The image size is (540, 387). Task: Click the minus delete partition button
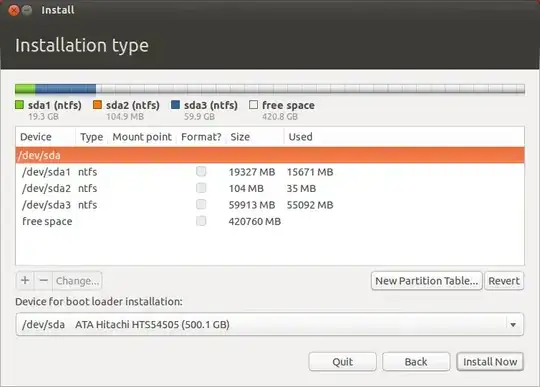coord(43,281)
